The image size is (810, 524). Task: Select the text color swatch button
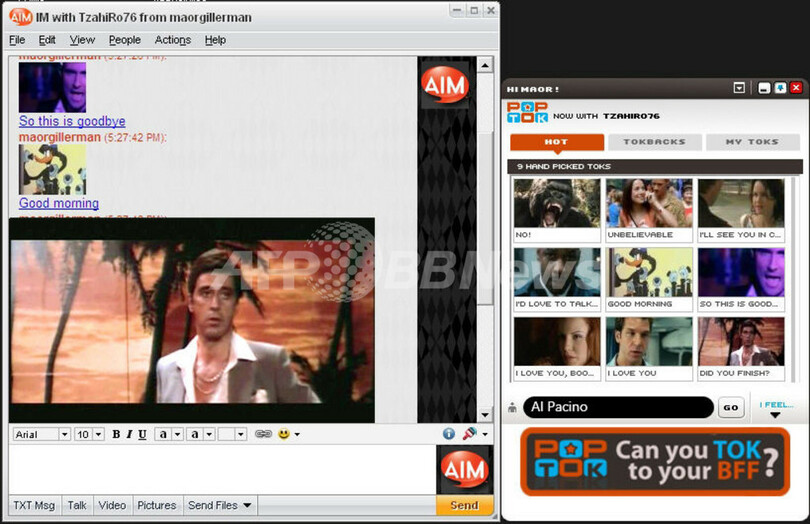(x=163, y=434)
